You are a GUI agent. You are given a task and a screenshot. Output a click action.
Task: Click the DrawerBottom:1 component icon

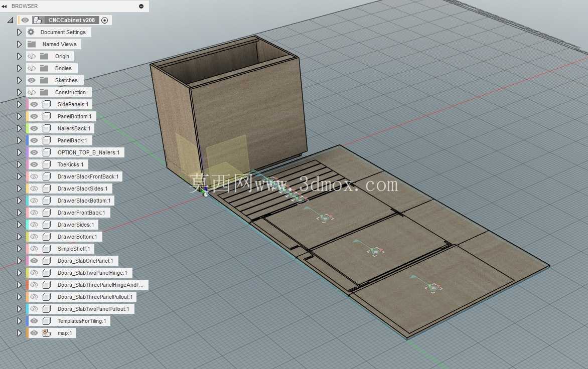click(47, 237)
